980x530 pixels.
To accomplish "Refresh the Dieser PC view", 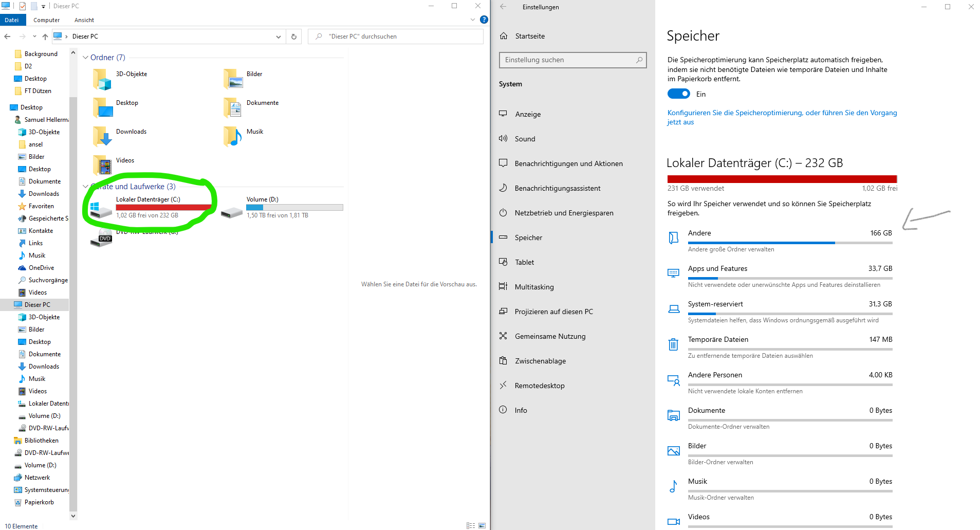I will [294, 36].
